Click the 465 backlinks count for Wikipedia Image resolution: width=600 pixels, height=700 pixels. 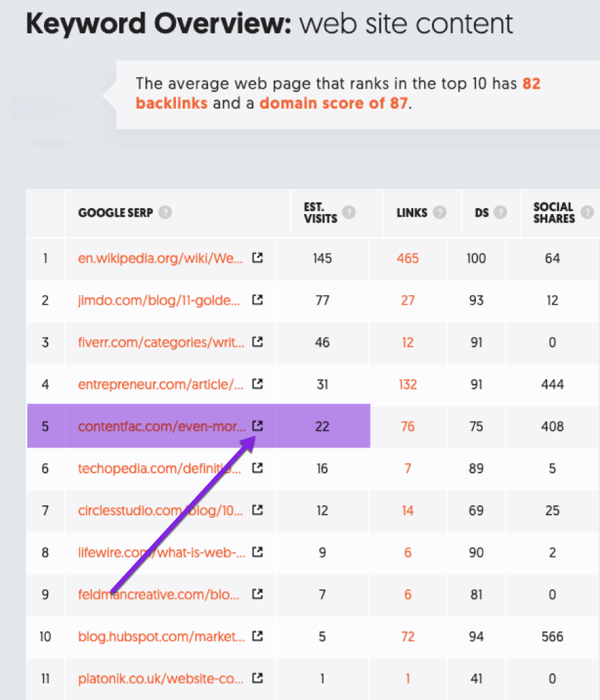(407, 258)
